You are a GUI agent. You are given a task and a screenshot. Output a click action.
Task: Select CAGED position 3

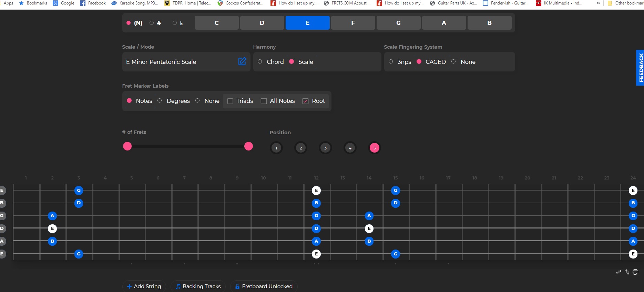pyautogui.click(x=325, y=148)
